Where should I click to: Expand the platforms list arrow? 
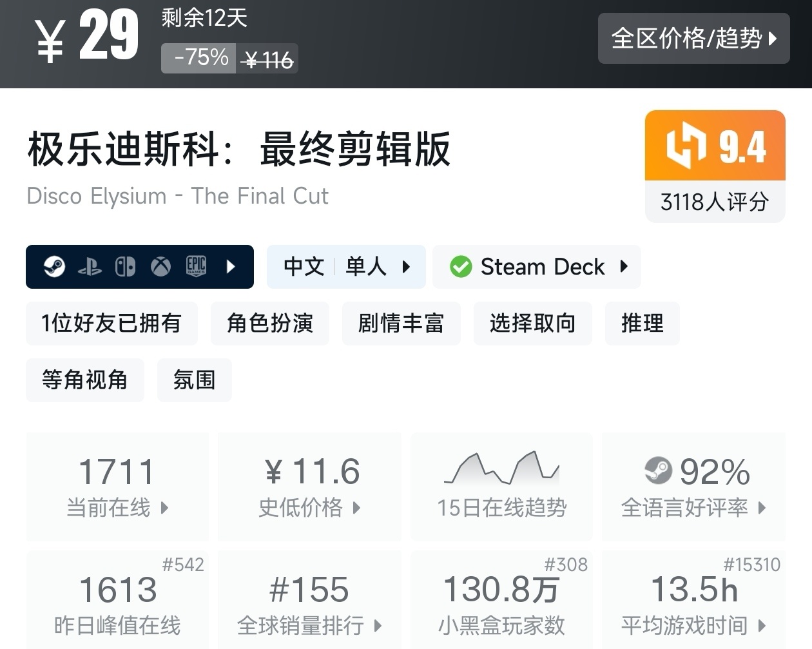[231, 266]
